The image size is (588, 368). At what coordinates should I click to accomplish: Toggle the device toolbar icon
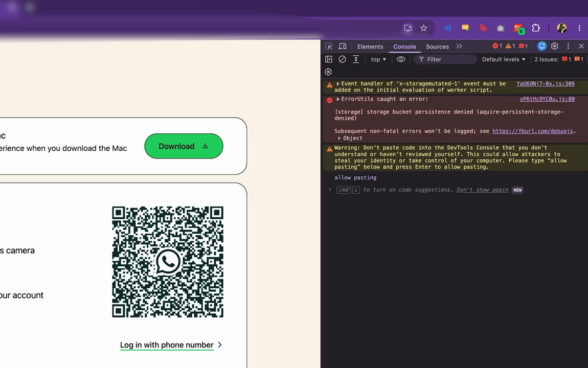(343, 46)
